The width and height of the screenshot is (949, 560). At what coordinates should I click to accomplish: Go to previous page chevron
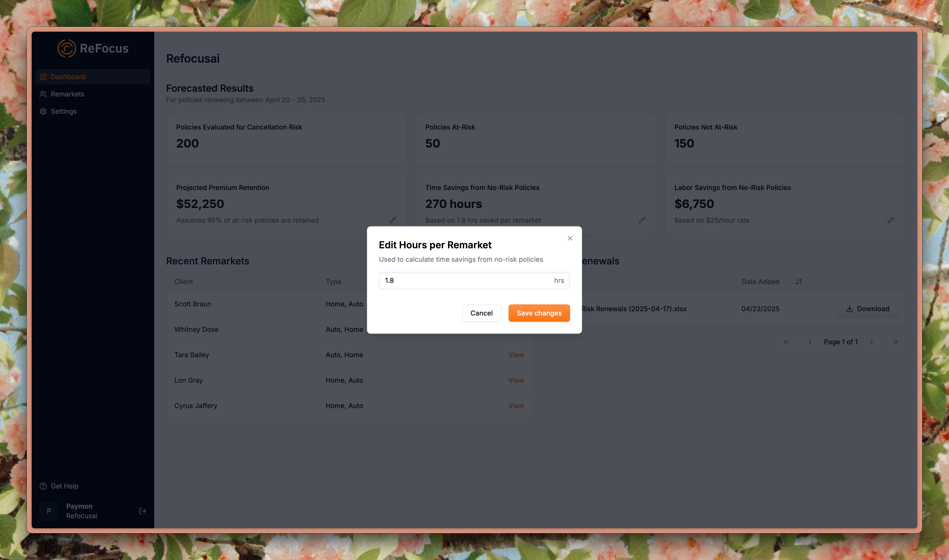810,342
